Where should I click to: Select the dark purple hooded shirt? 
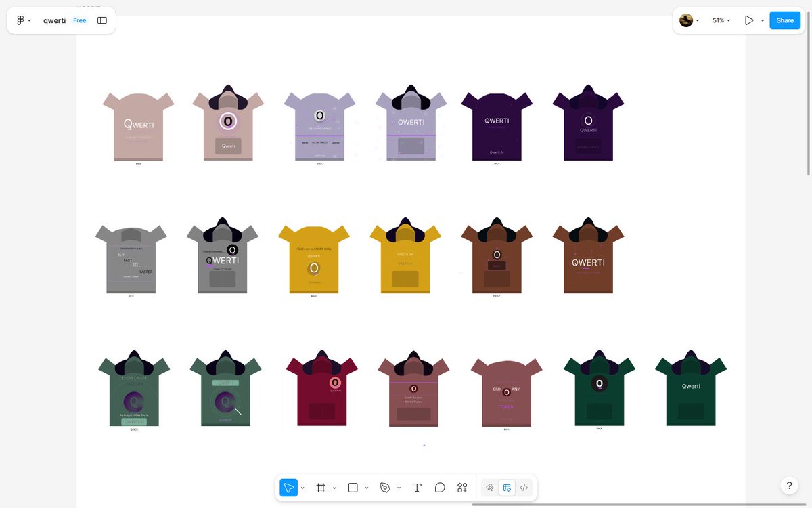(589, 123)
